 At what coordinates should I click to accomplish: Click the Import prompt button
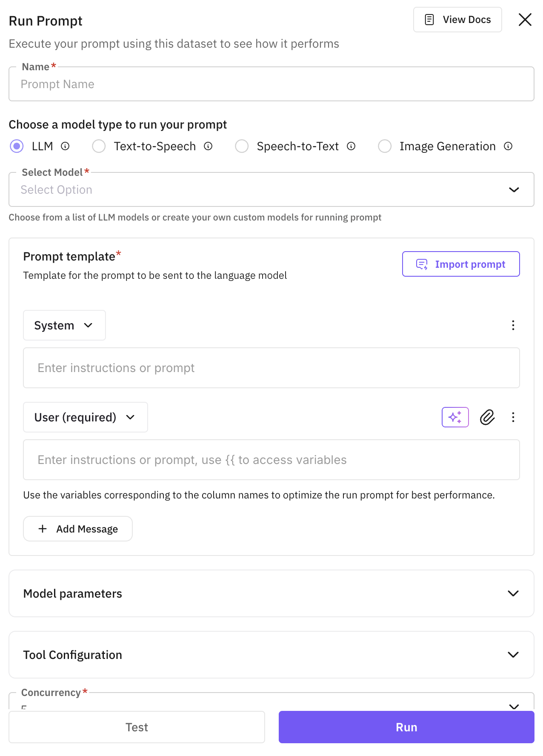click(x=461, y=264)
